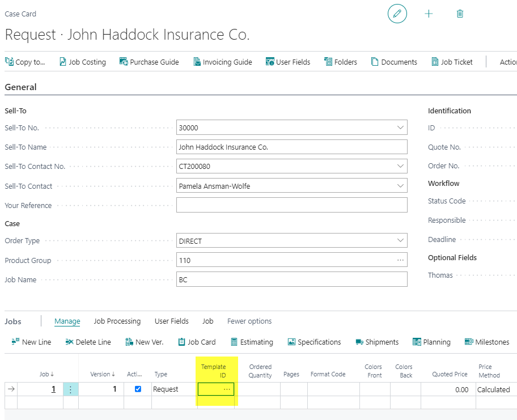Open Job Costing
Viewport: 517px width, 420px height.
coord(83,62)
